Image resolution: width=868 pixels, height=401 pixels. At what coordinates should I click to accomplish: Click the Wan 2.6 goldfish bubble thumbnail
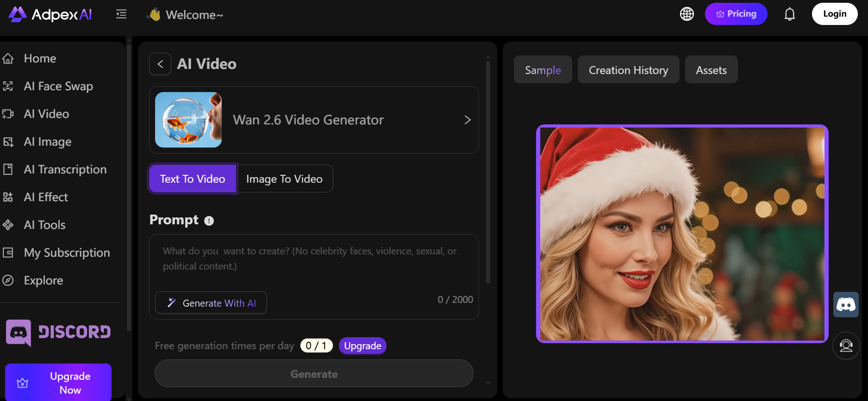point(188,120)
